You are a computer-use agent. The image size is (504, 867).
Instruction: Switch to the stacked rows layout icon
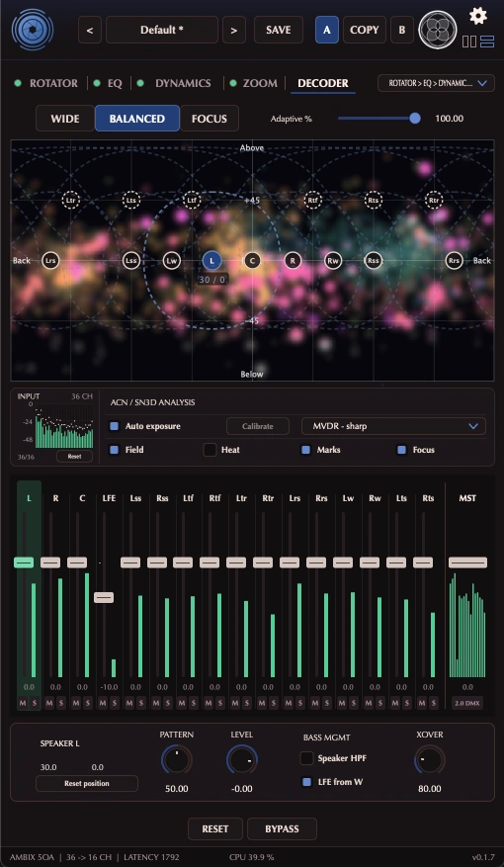point(487,42)
